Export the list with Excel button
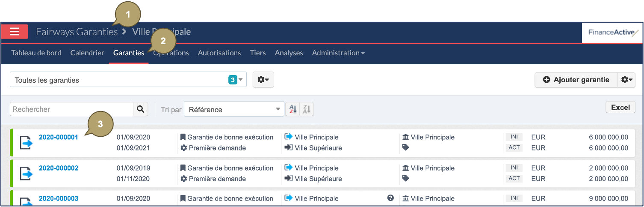Image resolution: width=644 pixels, height=207 pixels. [620, 108]
